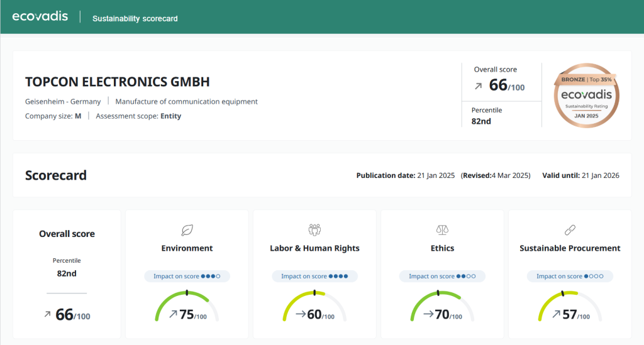The image size is (644, 345).
Task: Click the Ethics card heading
Action: coord(442,248)
